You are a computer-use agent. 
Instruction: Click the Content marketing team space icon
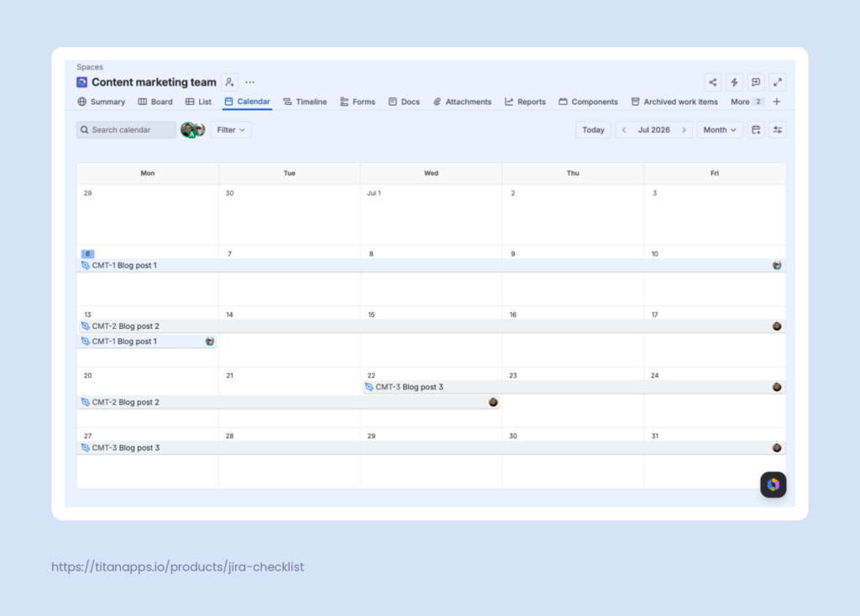coord(81,82)
